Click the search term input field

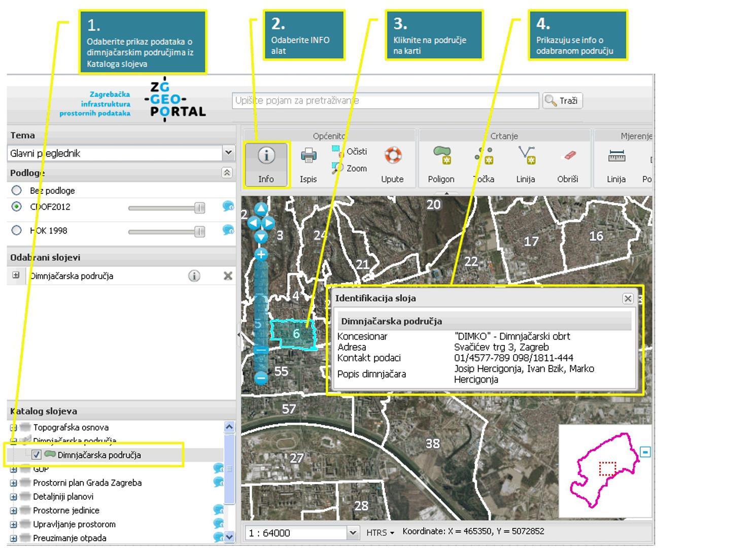385,101
